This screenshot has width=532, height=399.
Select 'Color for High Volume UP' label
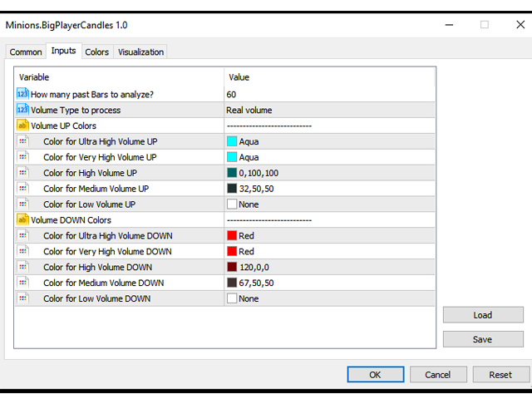(x=91, y=173)
